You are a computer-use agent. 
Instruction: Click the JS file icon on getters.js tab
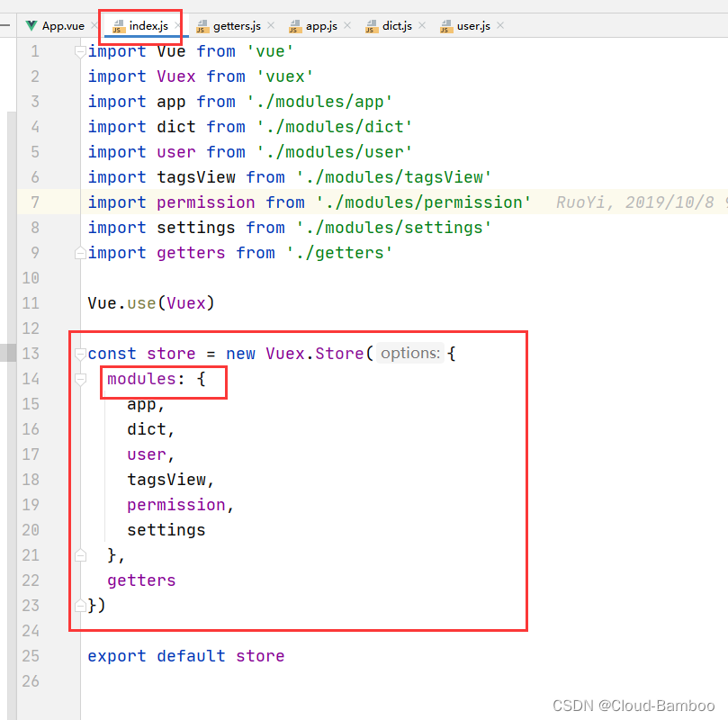tap(202, 26)
